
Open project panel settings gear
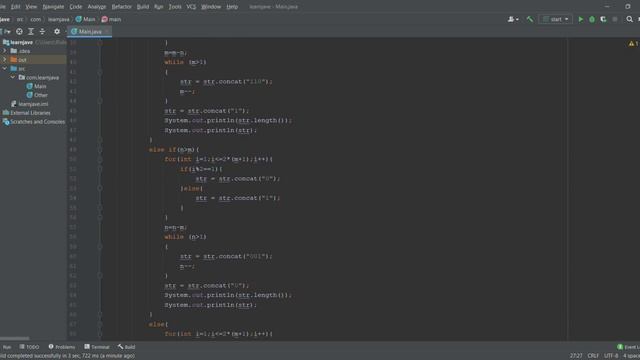[x=57, y=31]
